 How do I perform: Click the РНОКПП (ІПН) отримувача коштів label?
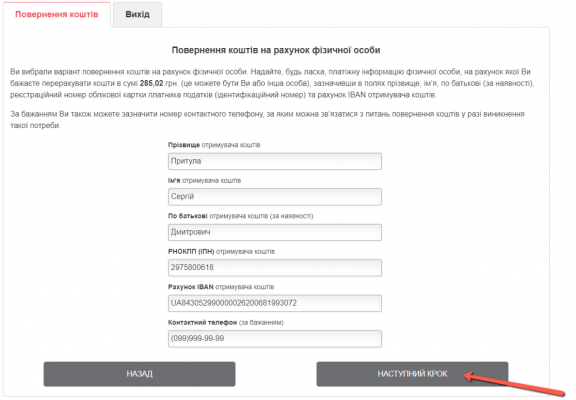[222, 252]
